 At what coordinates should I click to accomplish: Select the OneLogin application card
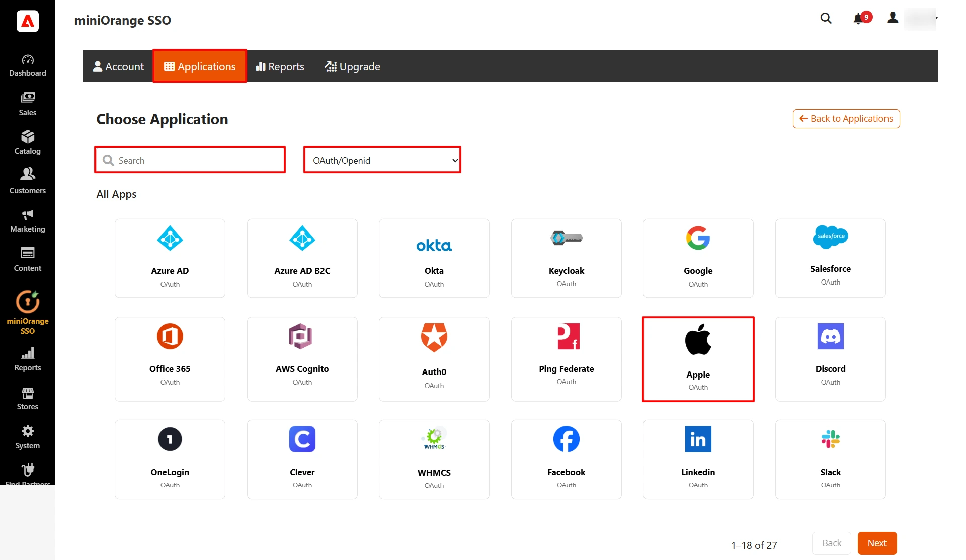170,459
